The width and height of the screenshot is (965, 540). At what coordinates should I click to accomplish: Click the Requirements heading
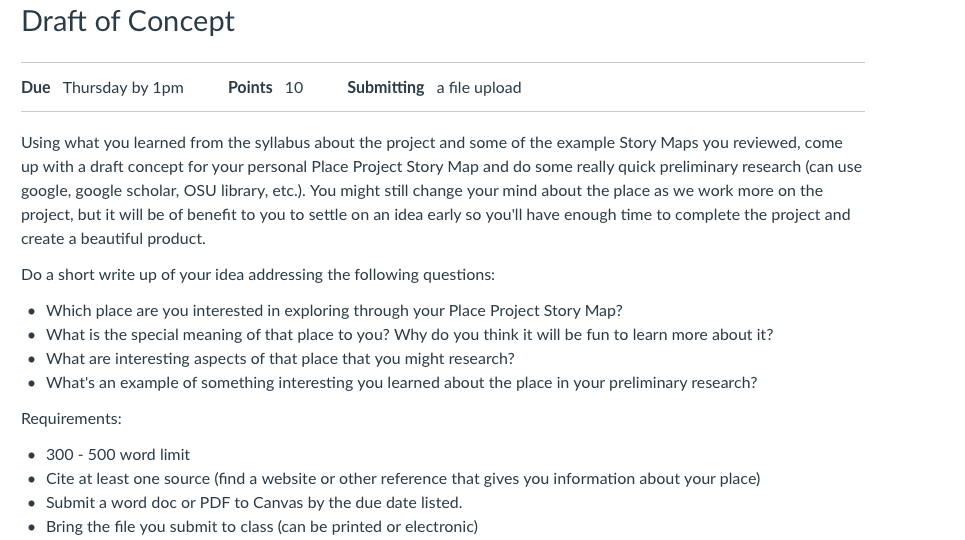[71, 419]
